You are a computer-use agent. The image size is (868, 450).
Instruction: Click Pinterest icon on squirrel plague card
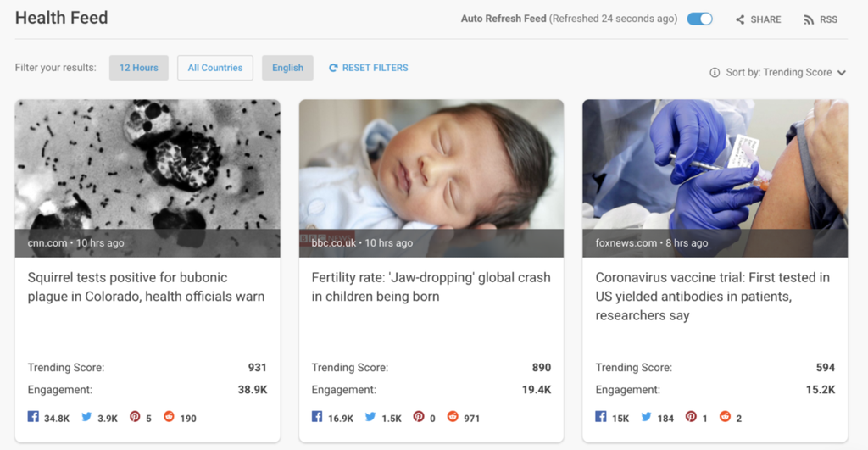pos(135,417)
